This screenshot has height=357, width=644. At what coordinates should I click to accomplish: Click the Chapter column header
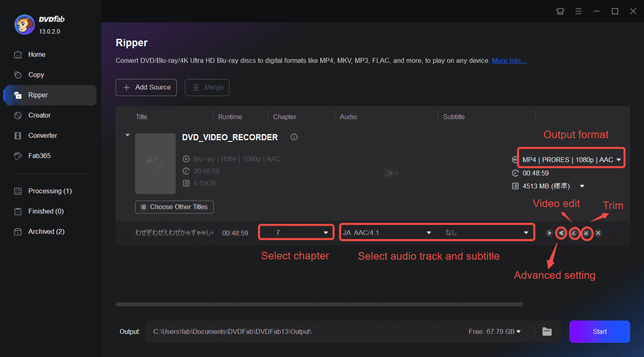(284, 117)
